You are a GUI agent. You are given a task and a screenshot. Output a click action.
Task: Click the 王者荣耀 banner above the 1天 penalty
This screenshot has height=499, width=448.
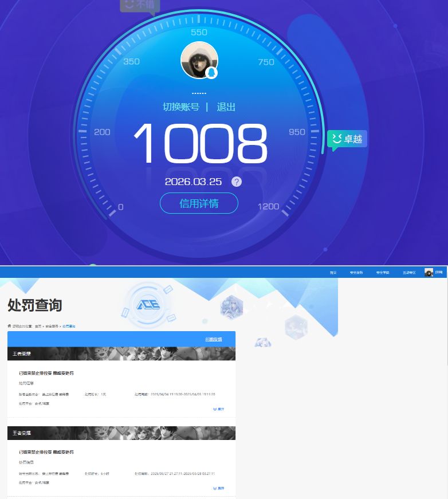(121, 353)
